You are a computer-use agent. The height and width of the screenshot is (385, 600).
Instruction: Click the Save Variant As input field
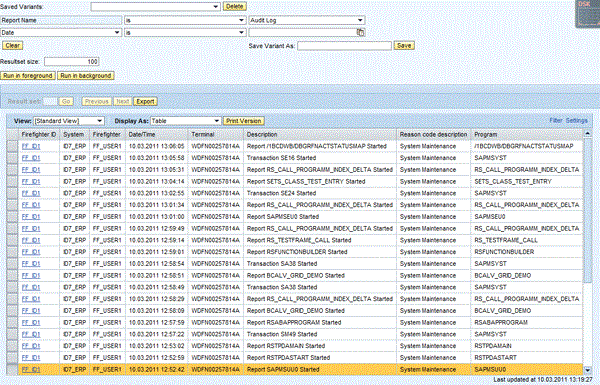pyautogui.click(x=344, y=46)
